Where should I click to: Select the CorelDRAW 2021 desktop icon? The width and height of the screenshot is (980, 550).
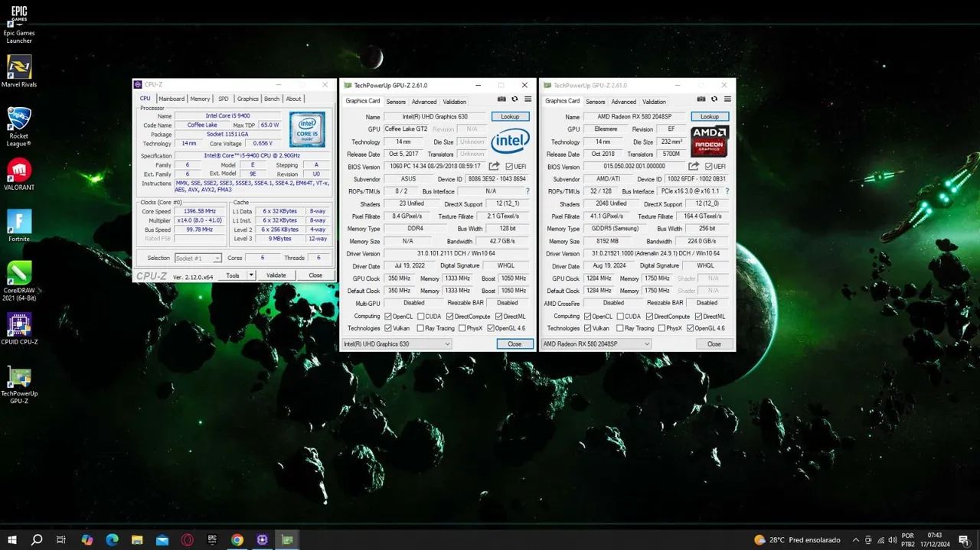19,281
